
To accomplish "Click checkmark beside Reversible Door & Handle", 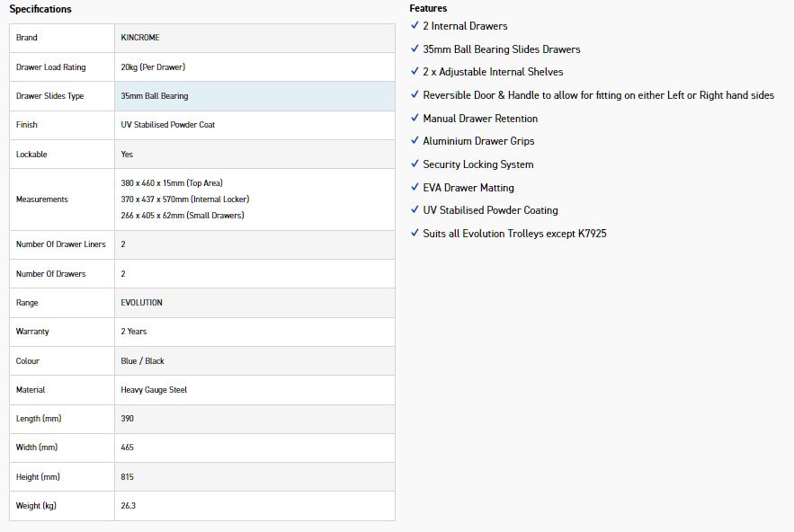I will point(415,94).
